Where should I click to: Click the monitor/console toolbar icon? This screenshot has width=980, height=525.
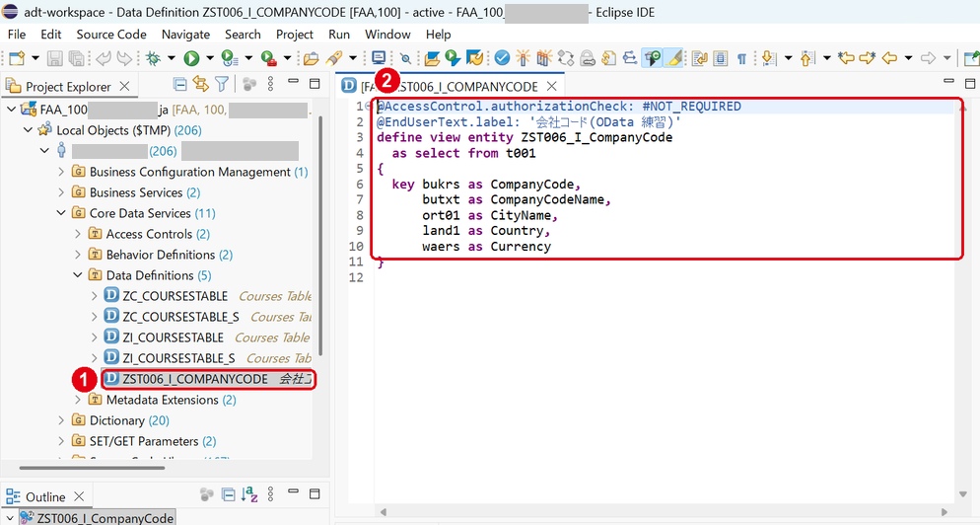click(379, 58)
